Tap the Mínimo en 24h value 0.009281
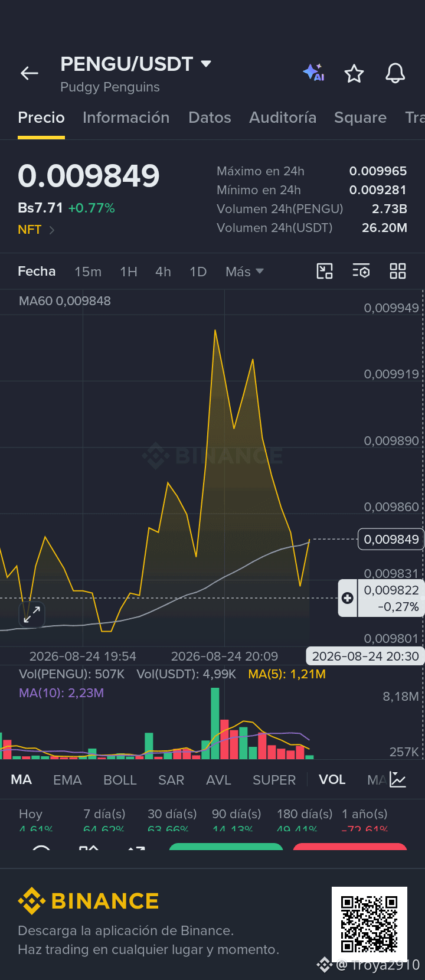425x980 pixels. 378,190
